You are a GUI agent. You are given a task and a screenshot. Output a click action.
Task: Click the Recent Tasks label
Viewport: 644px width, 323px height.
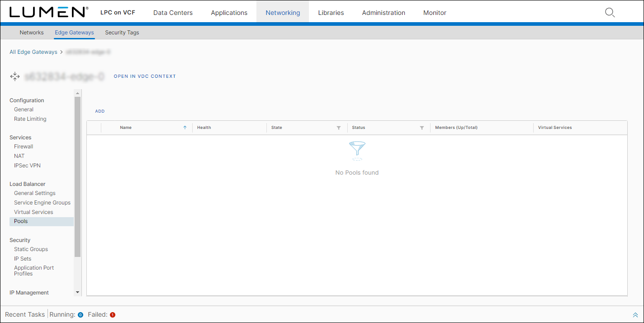pos(25,314)
